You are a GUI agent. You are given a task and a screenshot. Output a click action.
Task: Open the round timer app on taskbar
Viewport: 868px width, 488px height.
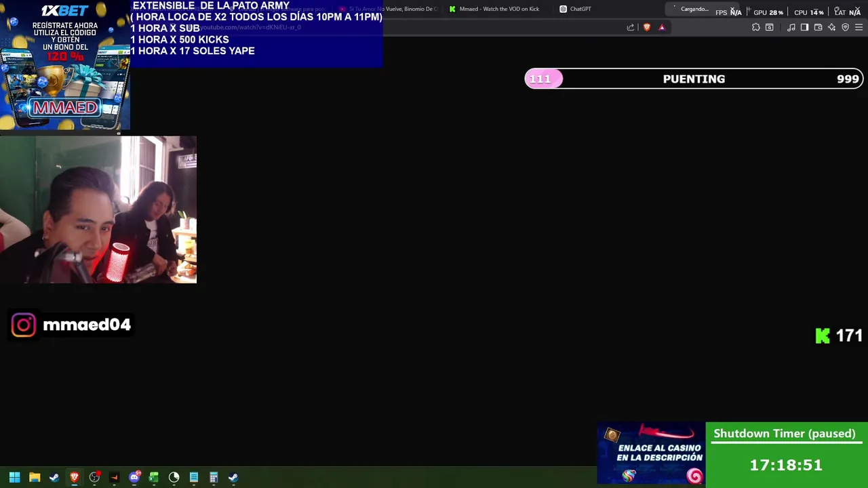point(174,477)
